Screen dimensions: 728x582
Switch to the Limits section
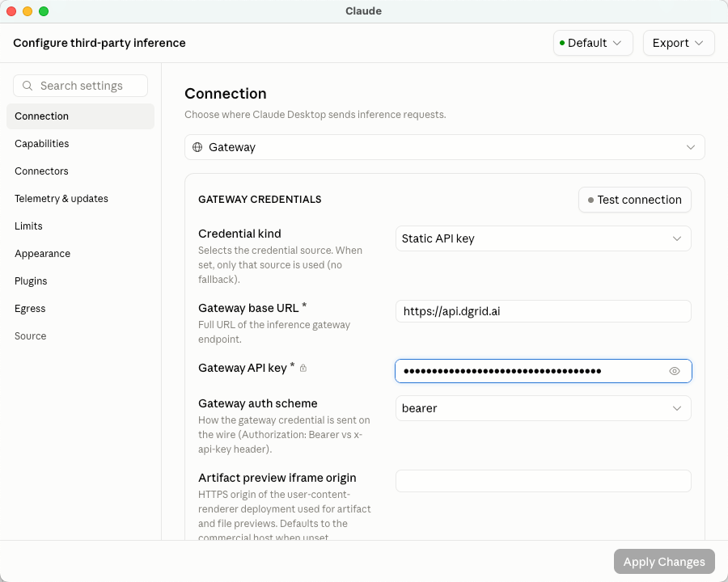click(x=80, y=226)
